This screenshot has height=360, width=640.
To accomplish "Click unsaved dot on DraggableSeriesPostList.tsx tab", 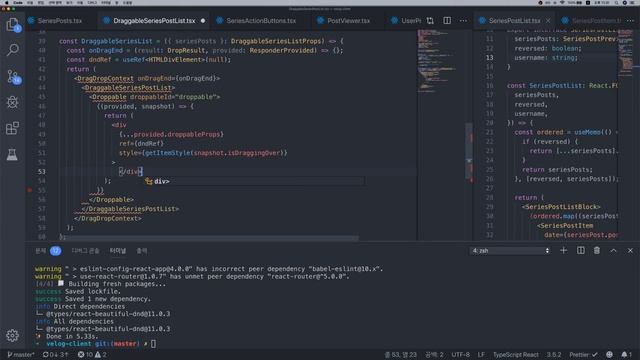I will click(203, 20).
